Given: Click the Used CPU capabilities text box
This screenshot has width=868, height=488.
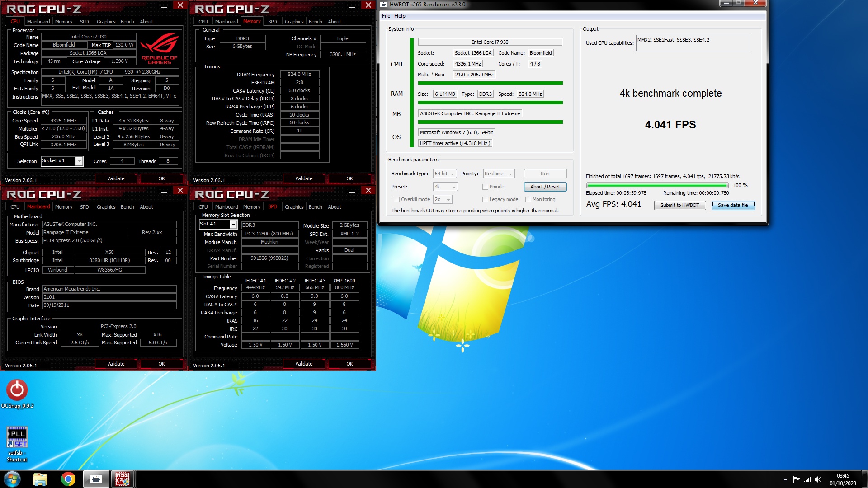Looking at the screenshot, I should coord(692,43).
